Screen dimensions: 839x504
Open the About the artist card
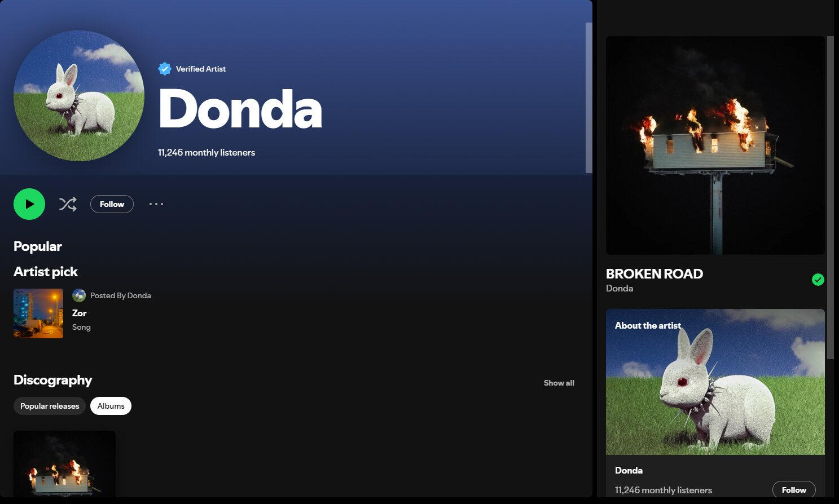click(x=715, y=382)
